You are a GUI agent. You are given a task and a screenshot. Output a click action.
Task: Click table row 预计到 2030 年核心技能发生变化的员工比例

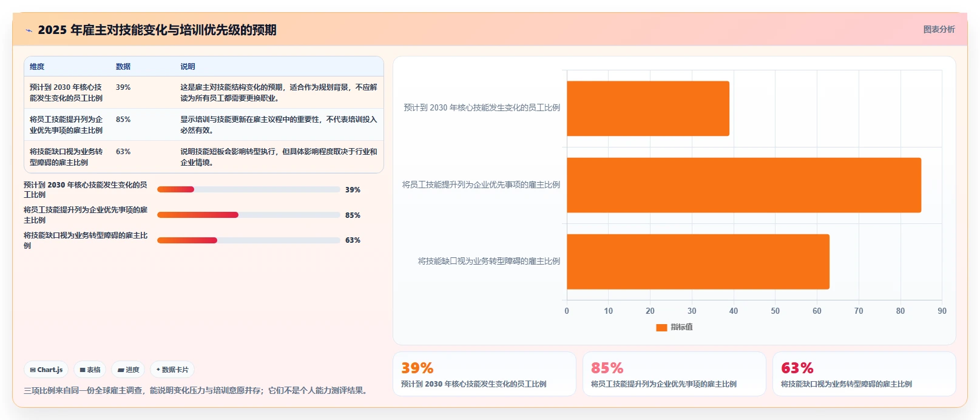pos(204,92)
